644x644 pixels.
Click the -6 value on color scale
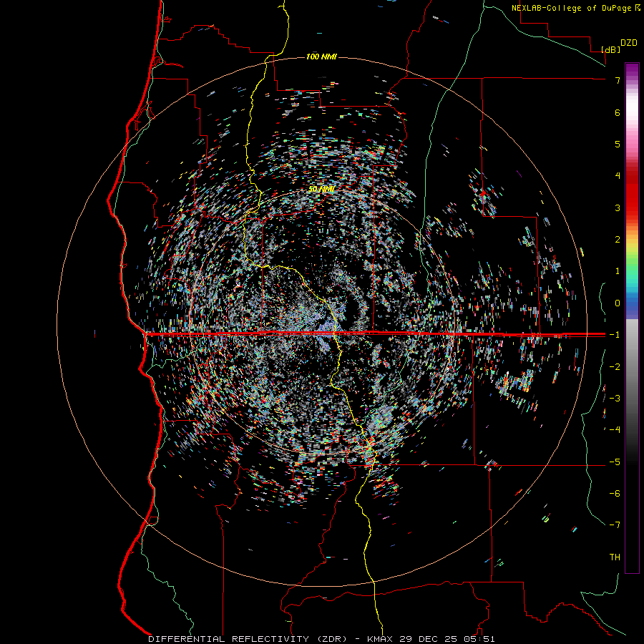615,494
